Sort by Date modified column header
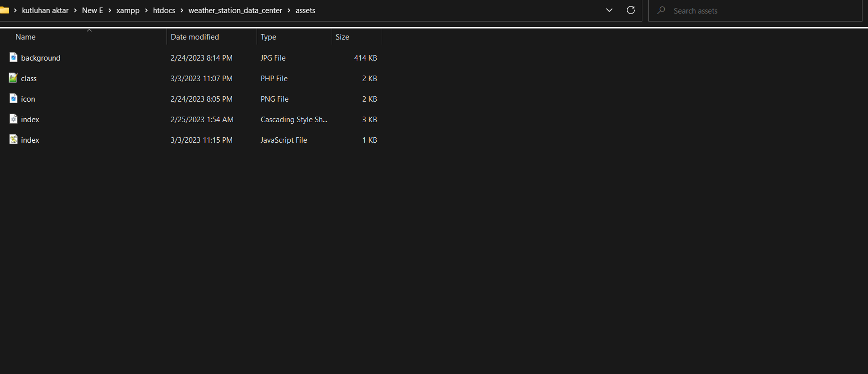Screen dimensions: 868x374 (195, 37)
